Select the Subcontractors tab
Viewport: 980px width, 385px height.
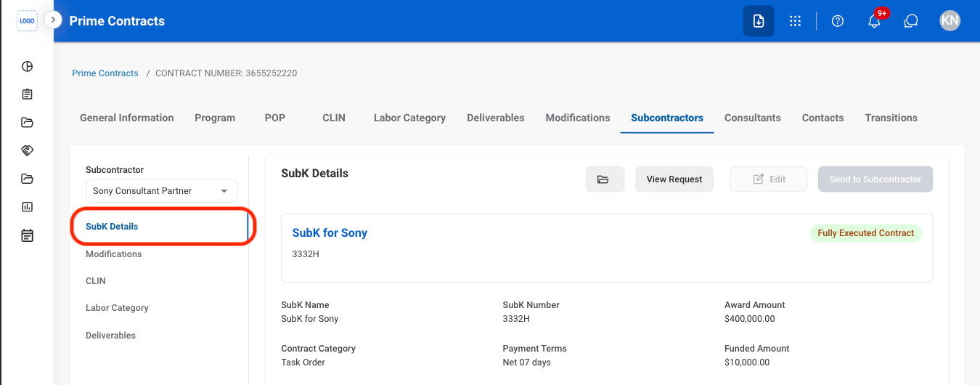[667, 118]
